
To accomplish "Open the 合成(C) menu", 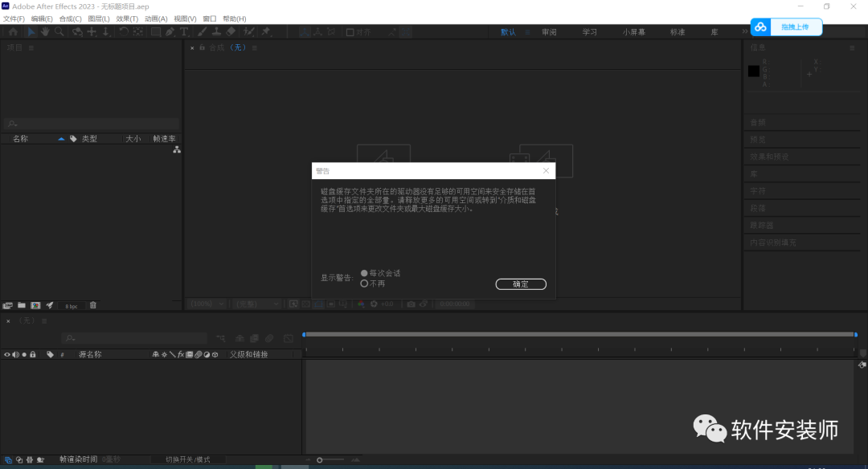I will click(70, 18).
